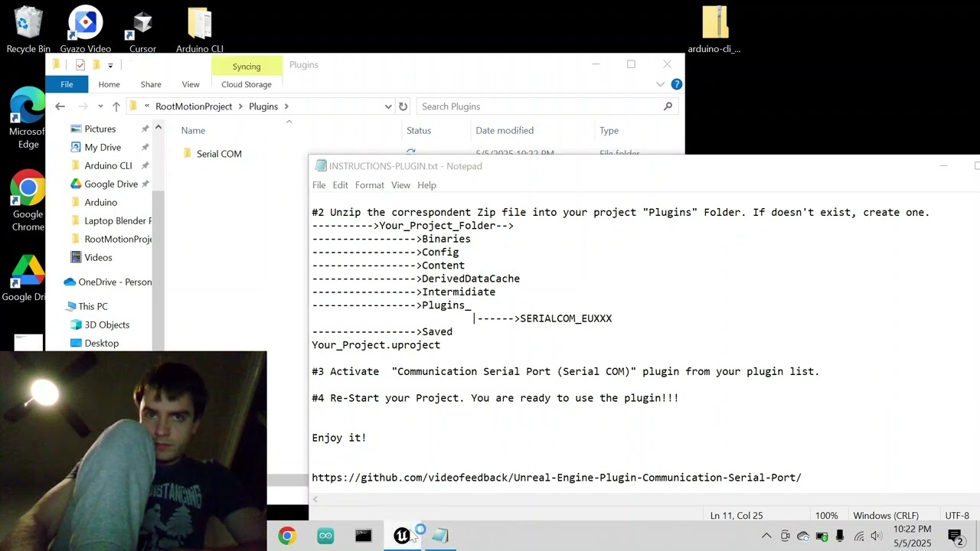This screenshot has height=551, width=980.
Task: Open Desktop under This PC
Action: [x=101, y=344]
